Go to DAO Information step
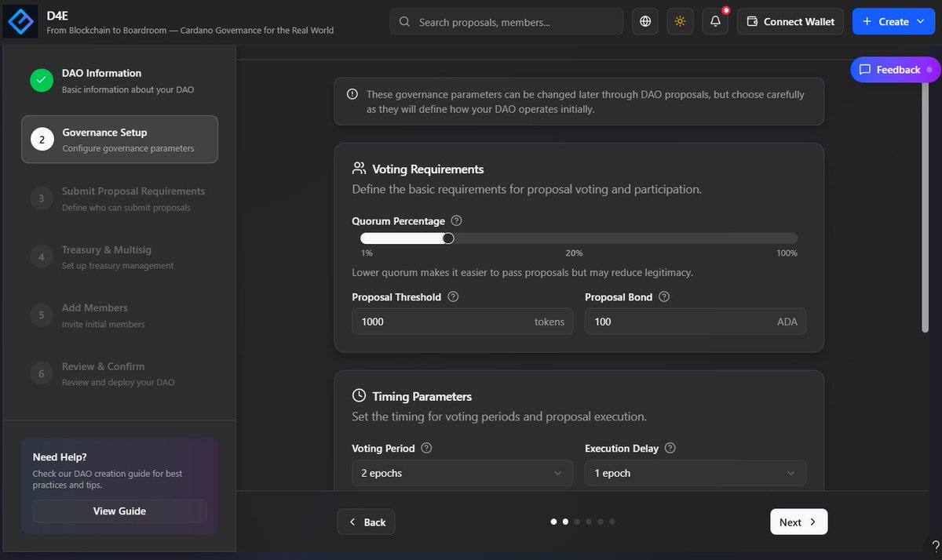 point(119,81)
